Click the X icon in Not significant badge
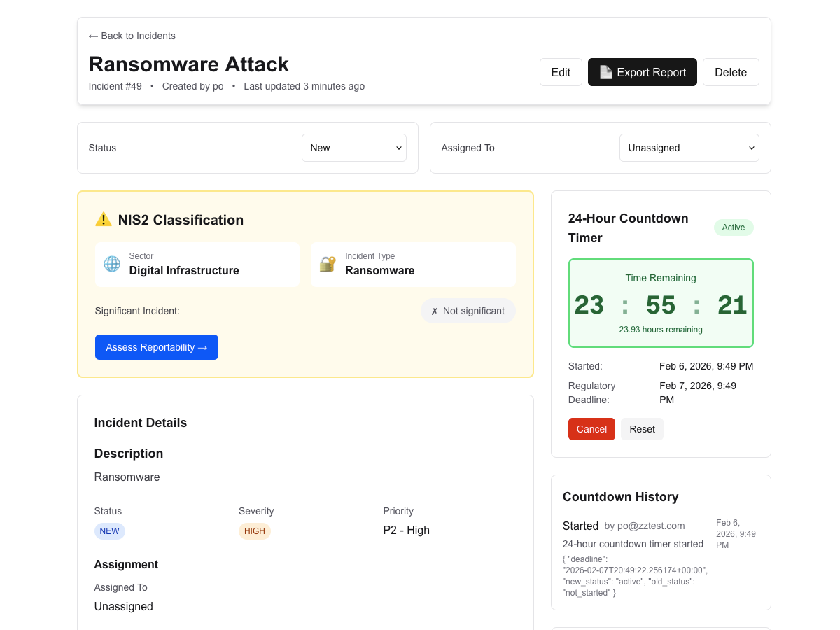This screenshot has width=840, height=630. point(435,311)
